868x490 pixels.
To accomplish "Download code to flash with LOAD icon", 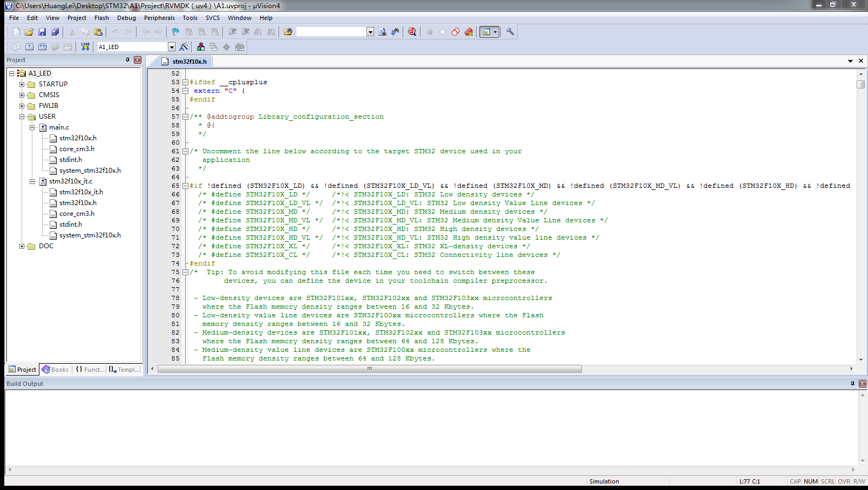I will [x=85, y=46].
